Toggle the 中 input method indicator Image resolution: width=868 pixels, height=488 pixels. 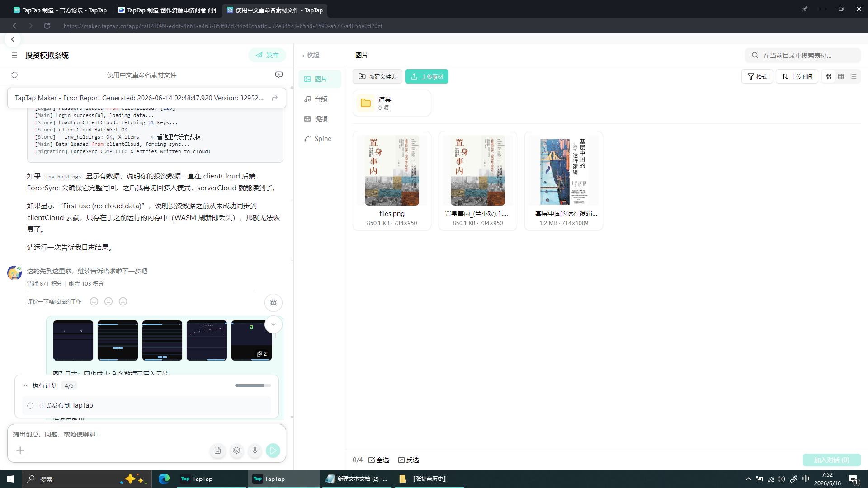[x=806, y=479]
